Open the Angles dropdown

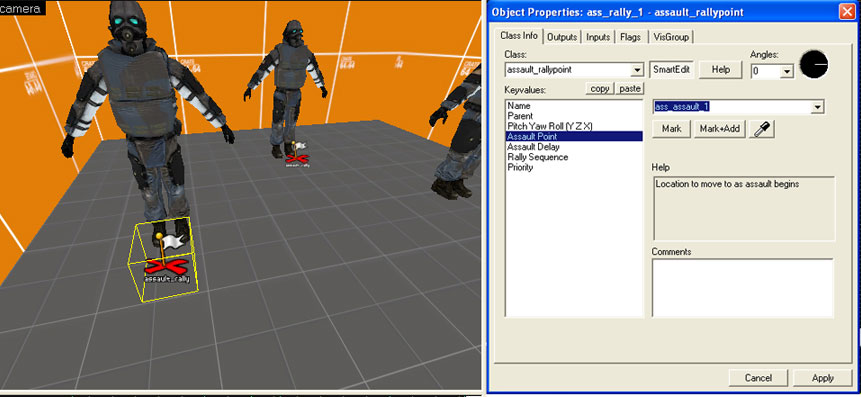tap(787, 71)
